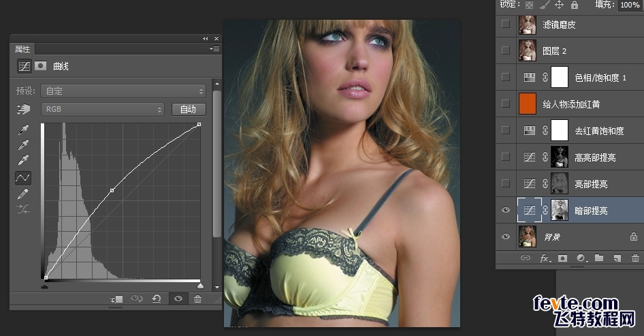Click the middle curve control point
Viewport: 644px width, 336px height.
(x=112, y=190)
